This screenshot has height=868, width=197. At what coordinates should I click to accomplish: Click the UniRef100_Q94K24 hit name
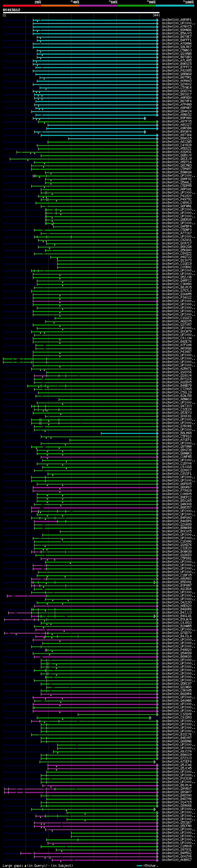coord(177,111)
